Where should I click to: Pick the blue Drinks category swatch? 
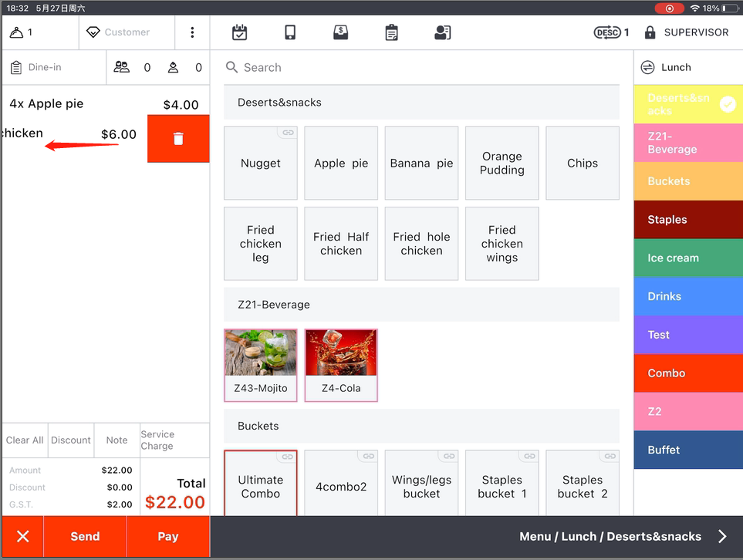point(687,296)
